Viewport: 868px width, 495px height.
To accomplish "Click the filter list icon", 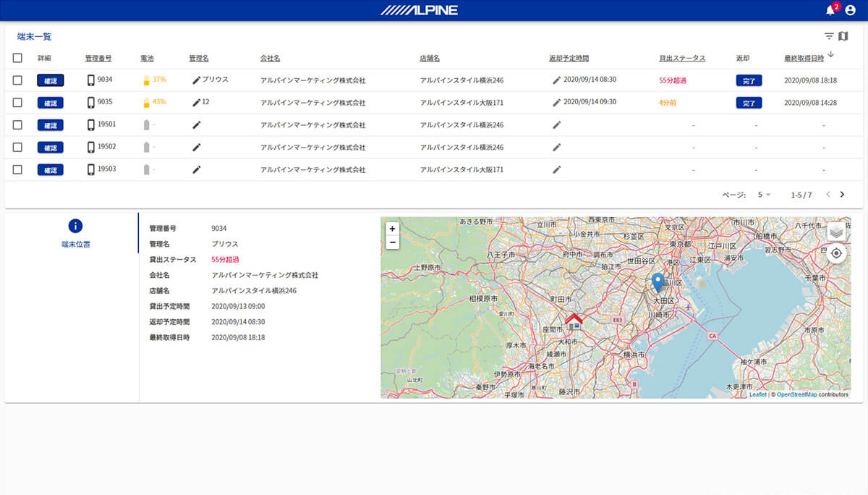I will (x=829, y=36).
